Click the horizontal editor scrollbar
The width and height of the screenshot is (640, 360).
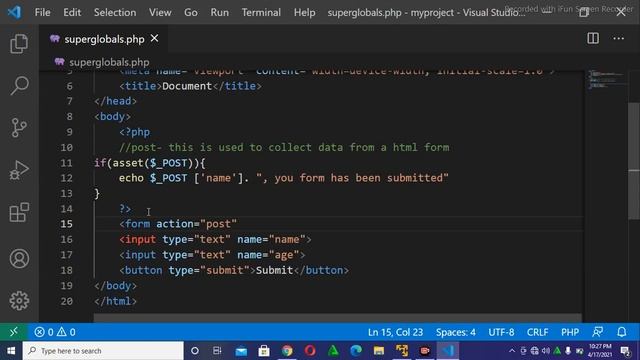click(x=338, y=318)
